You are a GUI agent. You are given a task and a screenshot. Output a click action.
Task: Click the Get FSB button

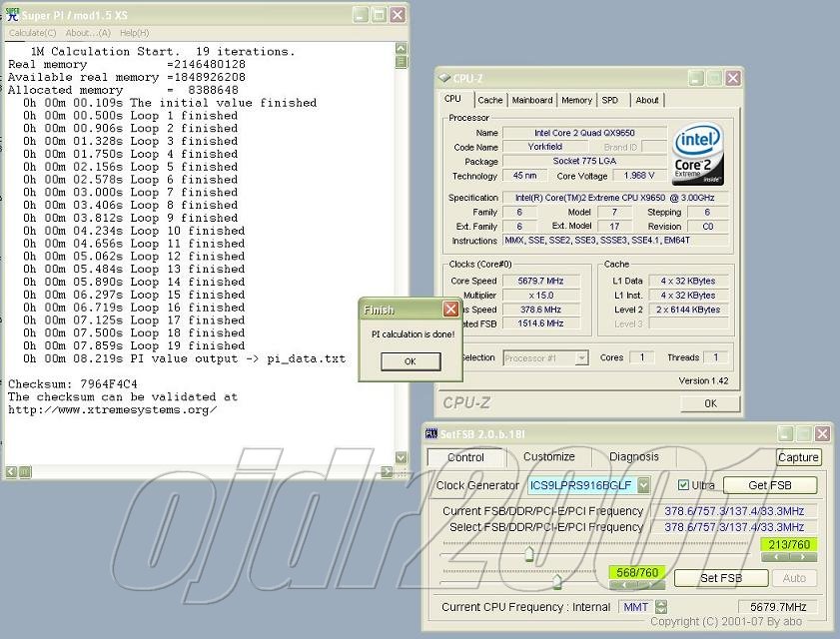pyautogui.click(x=770, y=485)
